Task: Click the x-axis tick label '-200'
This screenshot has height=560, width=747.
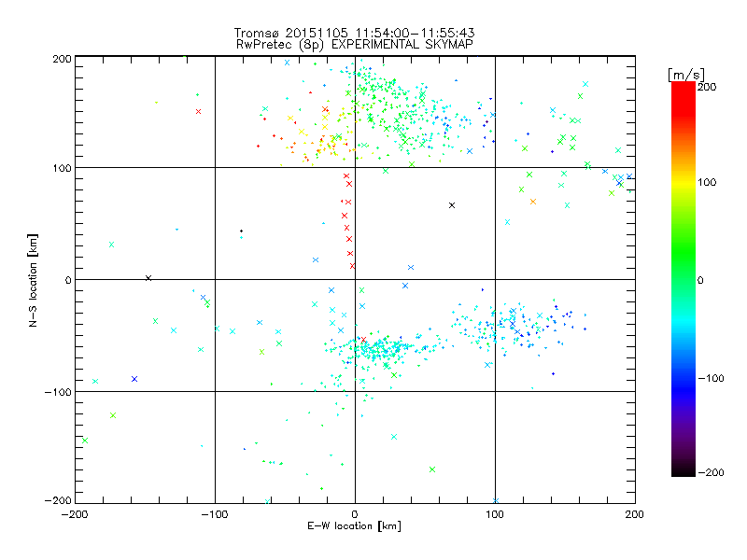Action: click(75, 514)
